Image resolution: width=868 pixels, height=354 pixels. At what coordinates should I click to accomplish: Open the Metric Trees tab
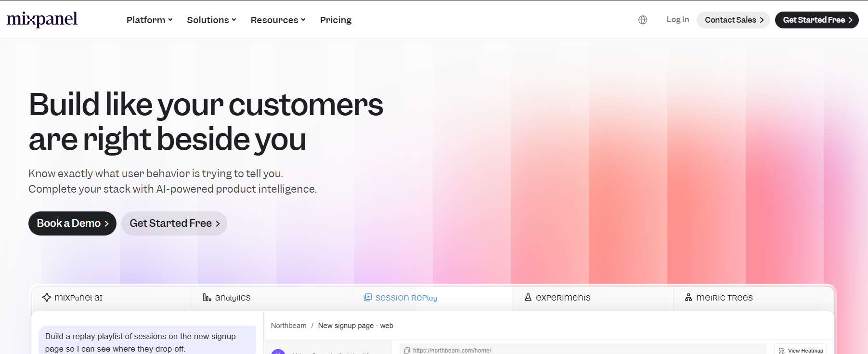[x=753, y=298]
